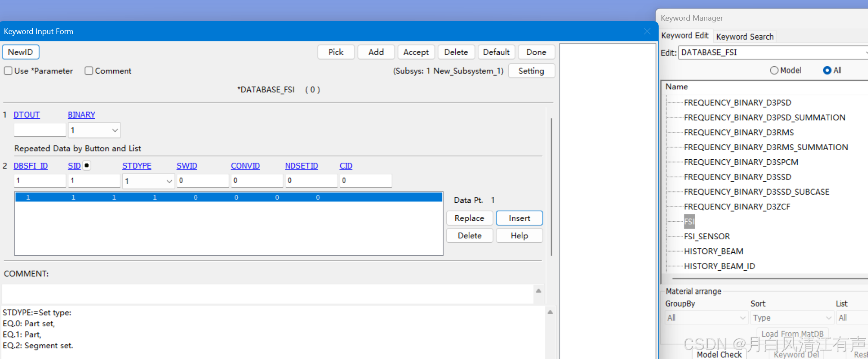This screenshot has height=359, width=868.
Task: Open the SID field link
Action: (74, 166)
